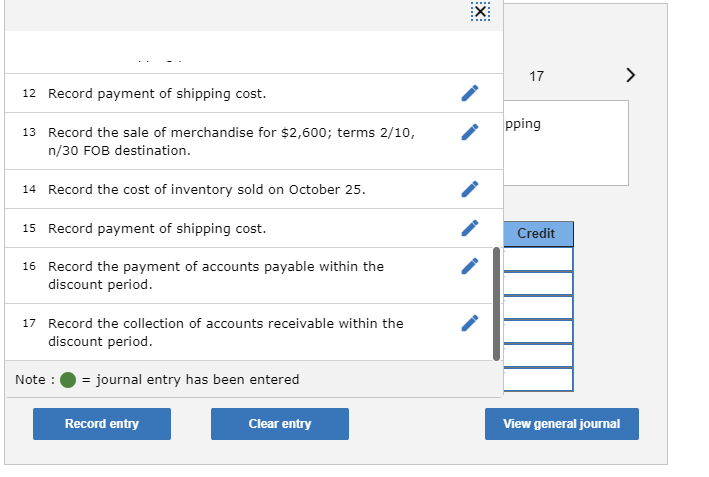Edit entry 13 sale of merchandise

[x=469, y=132]
